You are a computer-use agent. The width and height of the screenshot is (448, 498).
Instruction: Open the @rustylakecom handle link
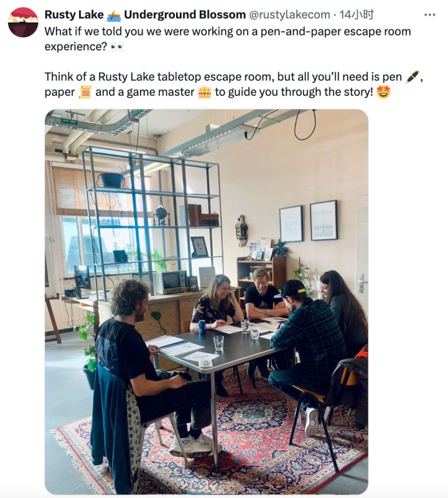(x=289, y=14)
